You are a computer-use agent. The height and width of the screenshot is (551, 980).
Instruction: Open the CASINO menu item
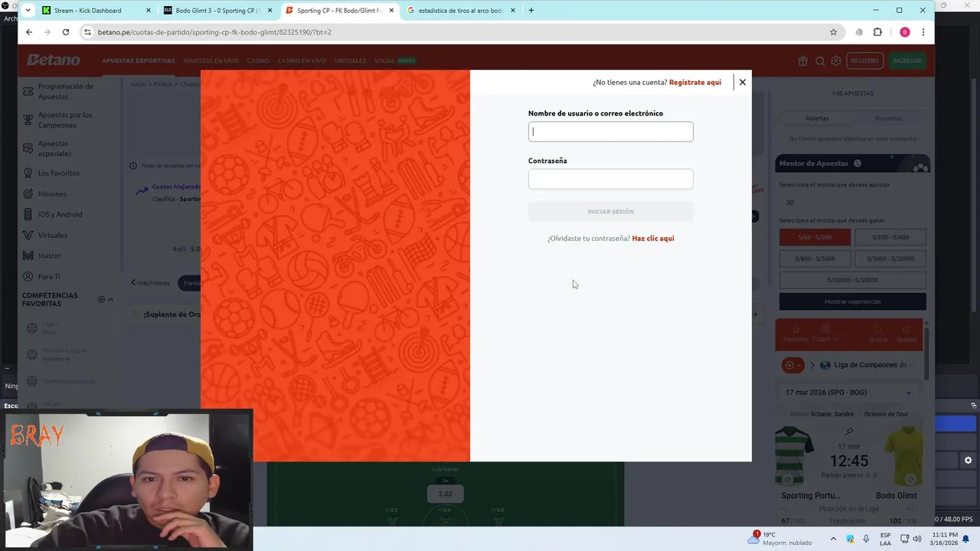click(x=258, y=60)
